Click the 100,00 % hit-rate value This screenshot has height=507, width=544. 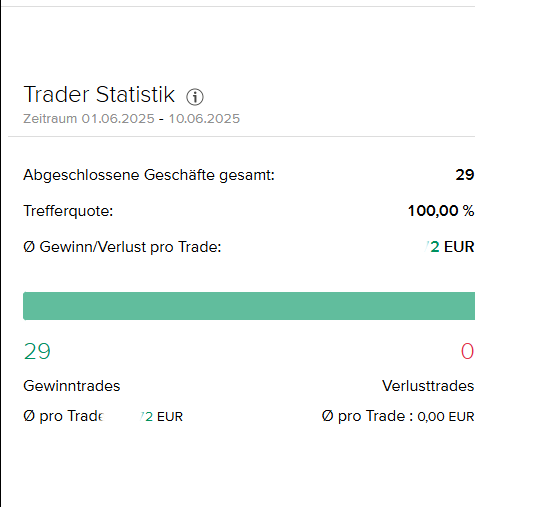(x=441, y=211)
